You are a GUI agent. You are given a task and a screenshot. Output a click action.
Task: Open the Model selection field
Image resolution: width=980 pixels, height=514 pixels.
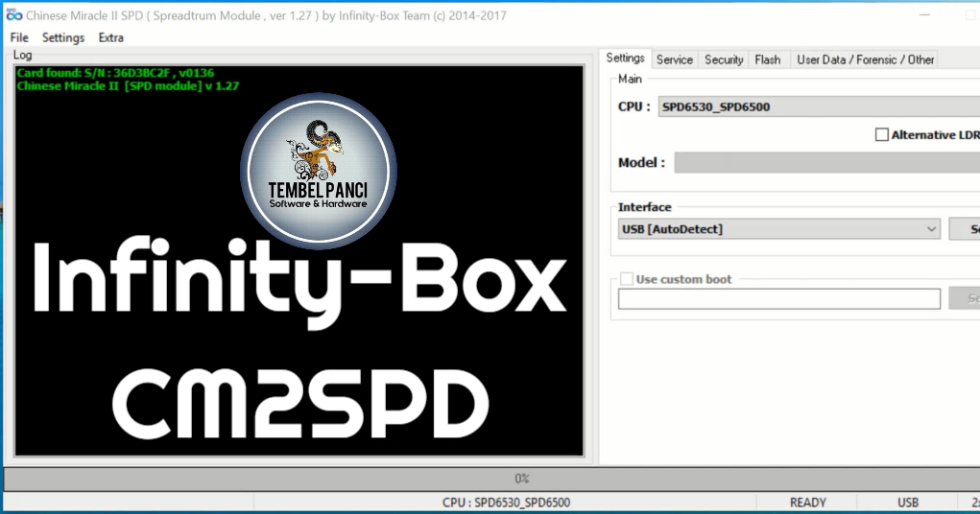826,162
